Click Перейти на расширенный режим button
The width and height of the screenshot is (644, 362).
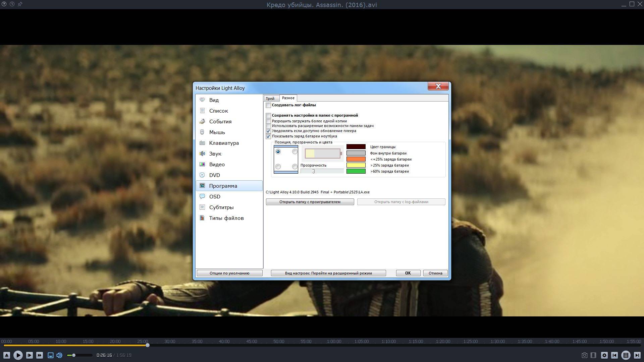point(328,273)
